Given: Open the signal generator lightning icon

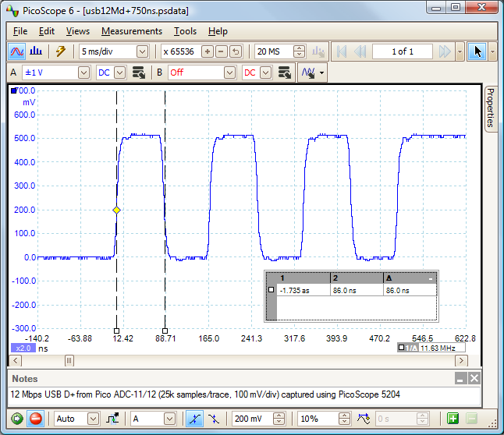Looking at the screenshot, I should (61, 51).
